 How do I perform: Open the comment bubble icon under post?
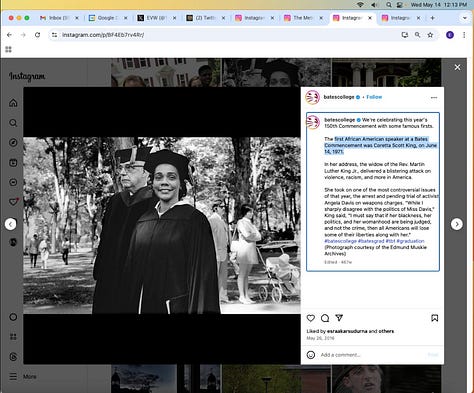pos(325,318)
